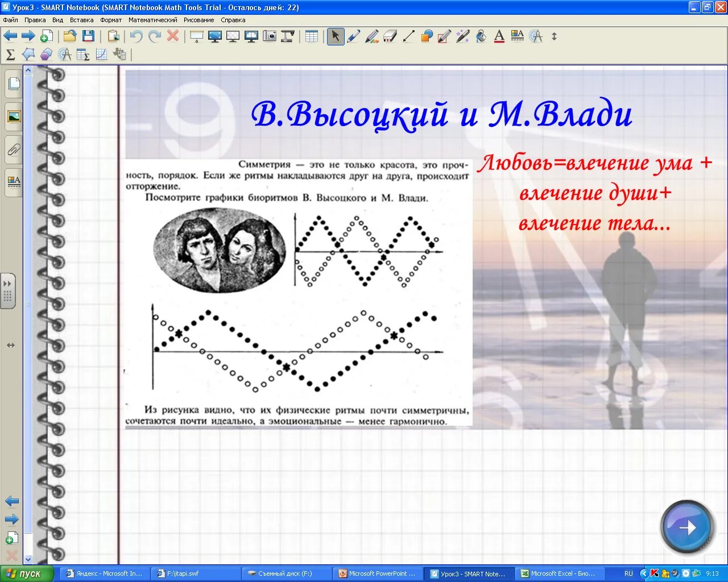This screenshot has width=728, height=582.
Task: Save the notebook with the floppy icon
Action: [x=88, y=36]
